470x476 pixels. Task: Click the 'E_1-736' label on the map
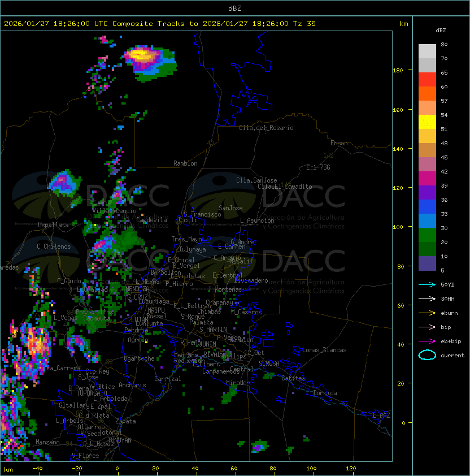pos(318,167)
